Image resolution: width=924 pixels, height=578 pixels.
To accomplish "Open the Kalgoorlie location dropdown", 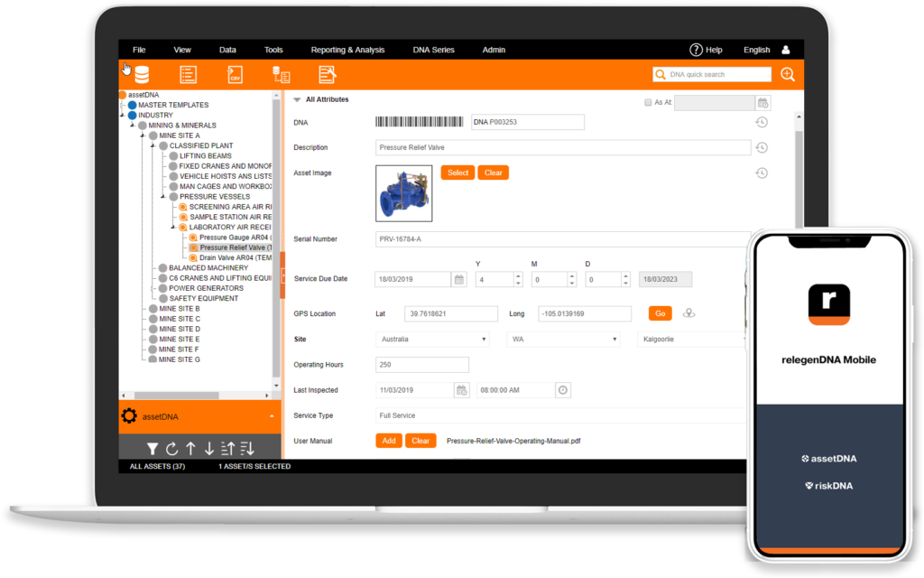I will pos(692,340).
